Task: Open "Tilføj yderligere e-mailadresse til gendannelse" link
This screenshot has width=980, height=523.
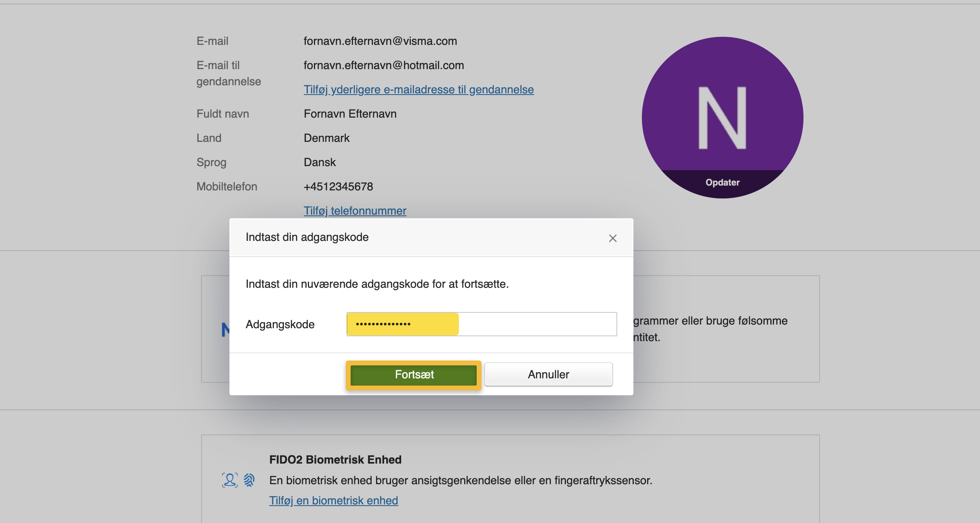Action: (x=418, y=89)
